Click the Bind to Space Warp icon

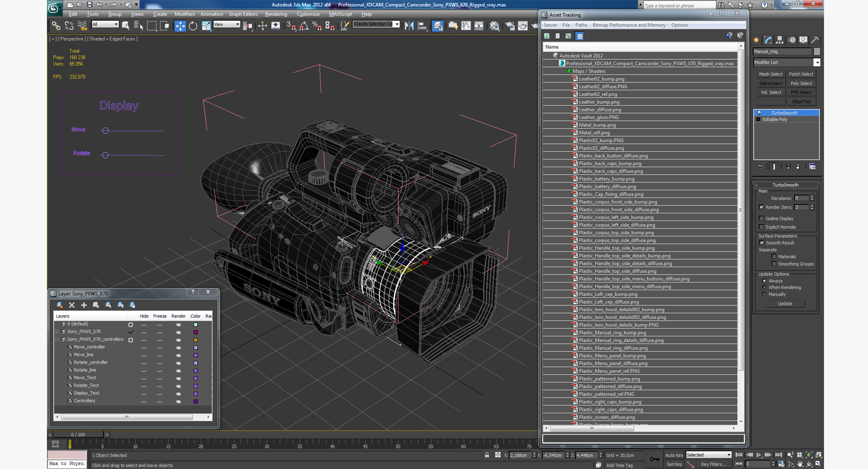pyautogui.click(x=82, y=25)
